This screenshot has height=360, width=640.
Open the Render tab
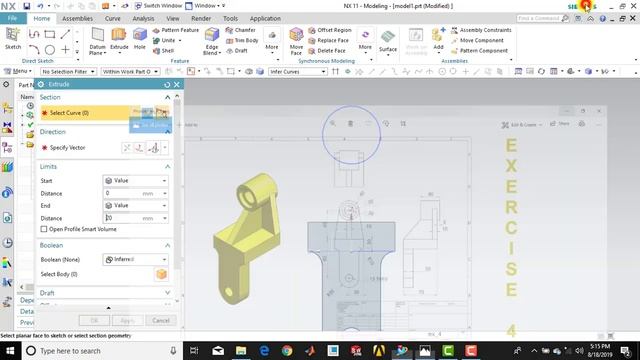[201, 18]
